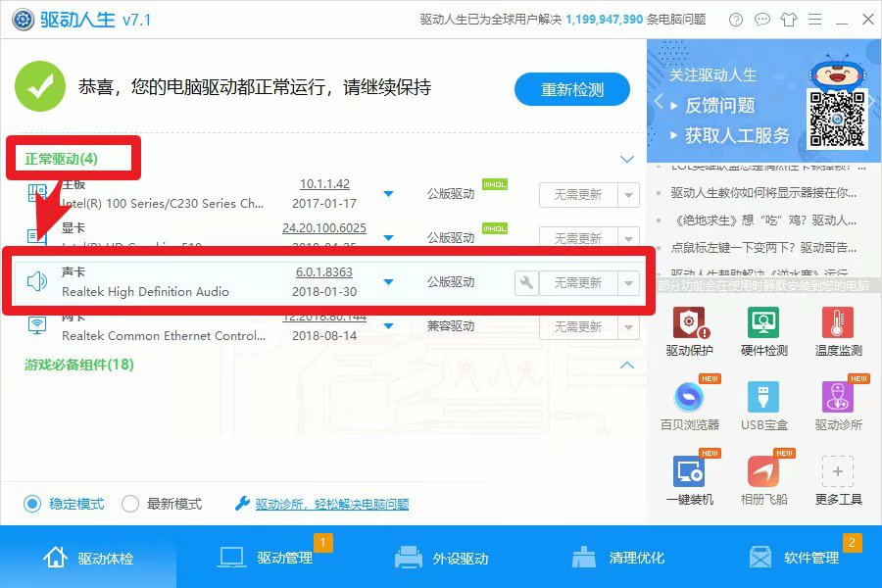882x588 pixels.
Task: Click 公版驱动 label in 声卡 row
Action: (451, 282)
